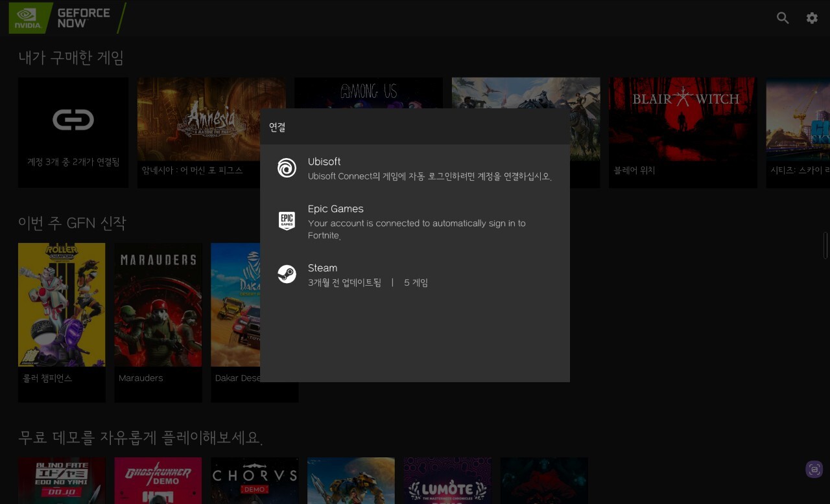Screen dimensions: 830x504
Task: Click the NVIDIA GeForce NOW logo
Action: (67, 18)
